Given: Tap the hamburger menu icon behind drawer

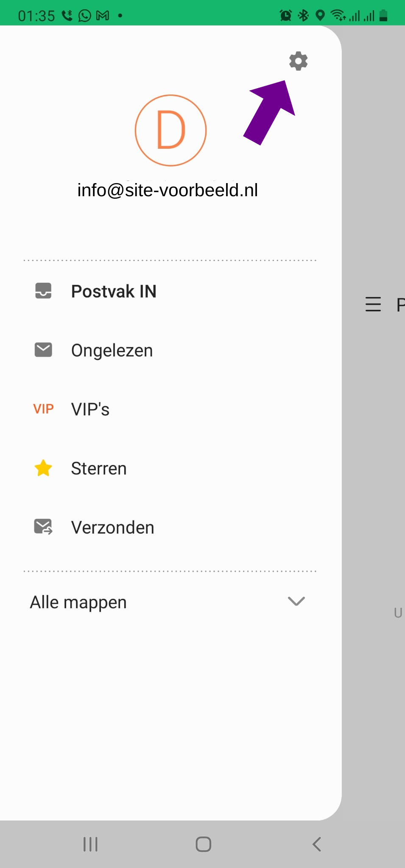Looking at the screenshot, I should pos(373,304).
